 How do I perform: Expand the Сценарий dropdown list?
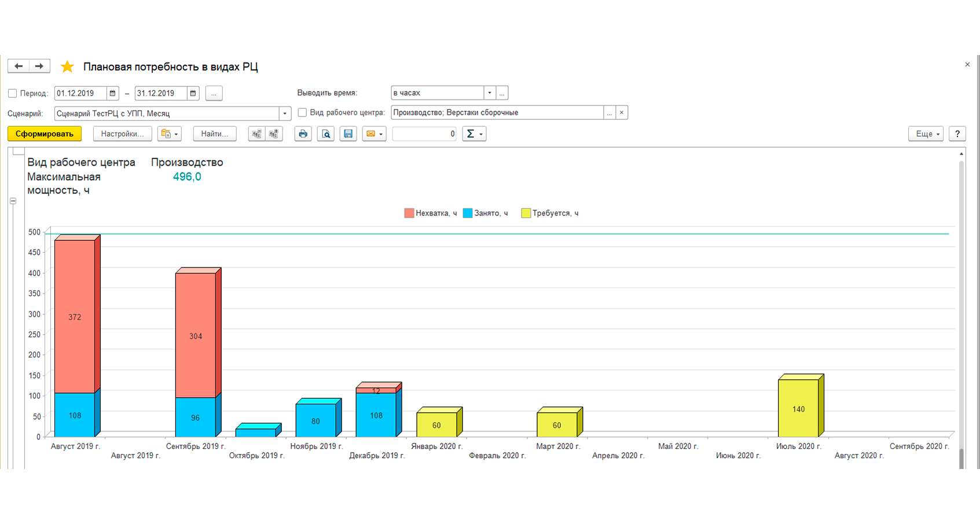pos(285,113)
